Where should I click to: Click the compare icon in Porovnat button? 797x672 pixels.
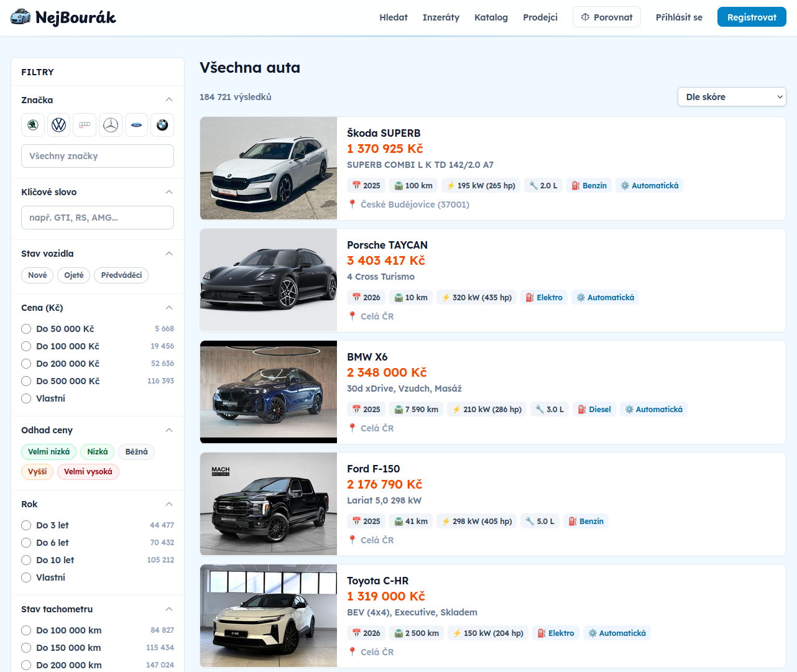[x=585, y=17]
